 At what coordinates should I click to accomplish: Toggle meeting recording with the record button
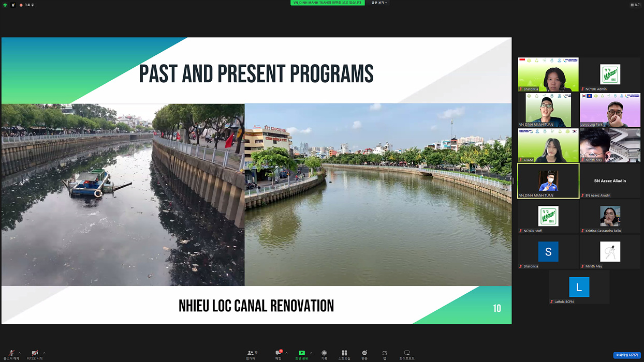[x=324, y=354]
